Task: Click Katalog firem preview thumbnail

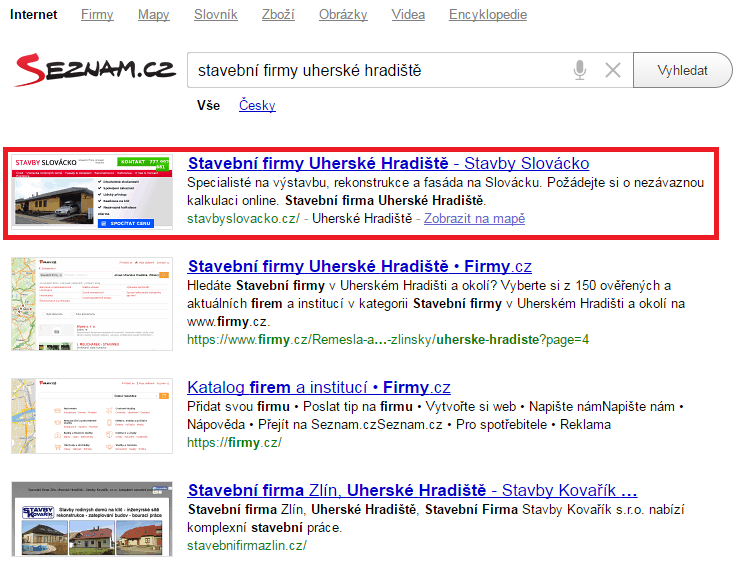Action: point(92,416)
